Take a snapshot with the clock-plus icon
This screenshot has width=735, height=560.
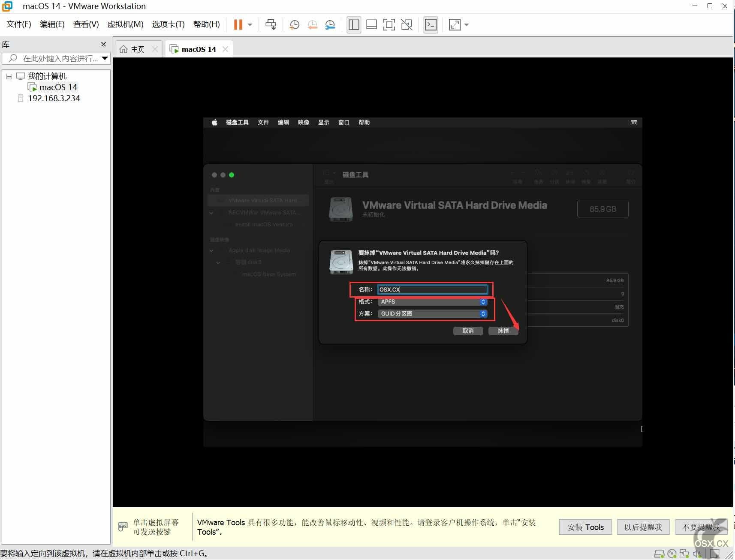(294, 24)
